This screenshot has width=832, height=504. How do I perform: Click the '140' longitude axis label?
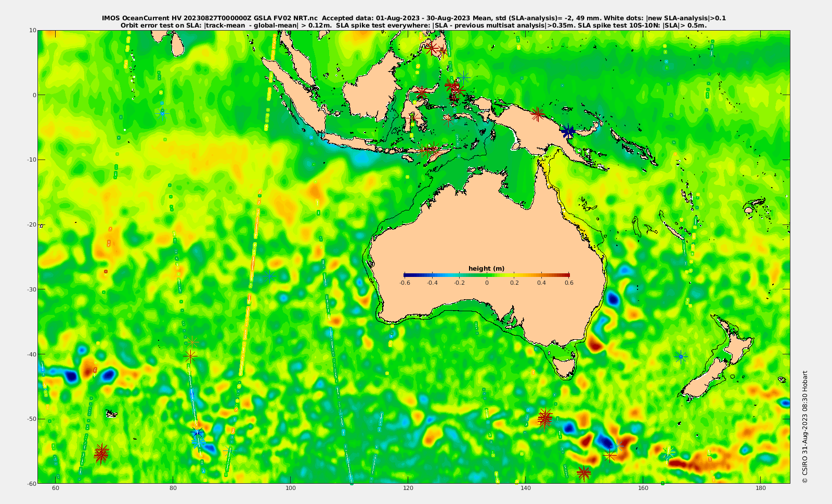(x=526, y=488)
